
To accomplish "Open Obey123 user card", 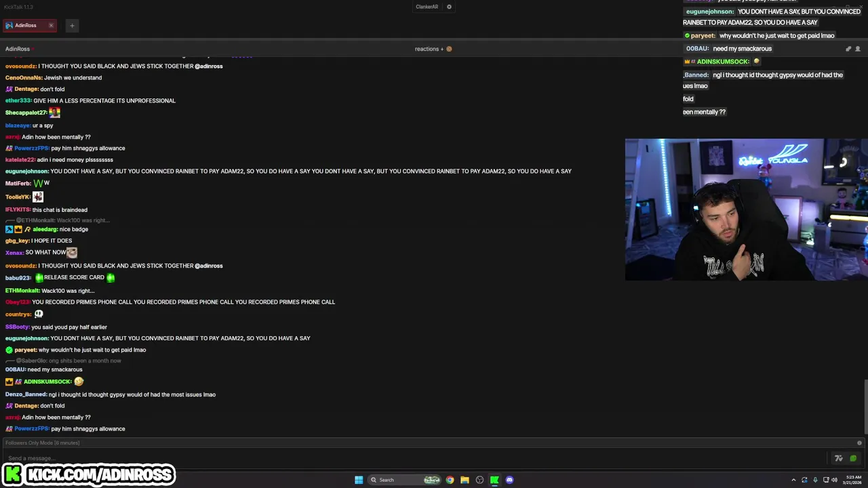I will (18, 302).
